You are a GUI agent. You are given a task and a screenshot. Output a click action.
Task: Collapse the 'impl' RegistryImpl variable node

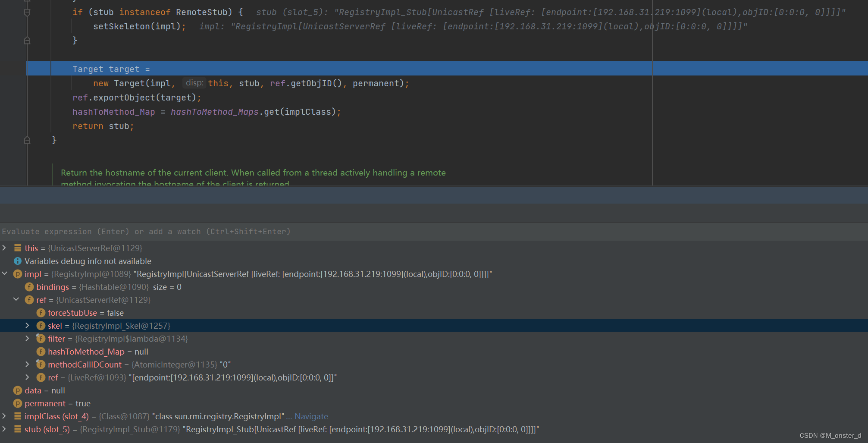4,273
